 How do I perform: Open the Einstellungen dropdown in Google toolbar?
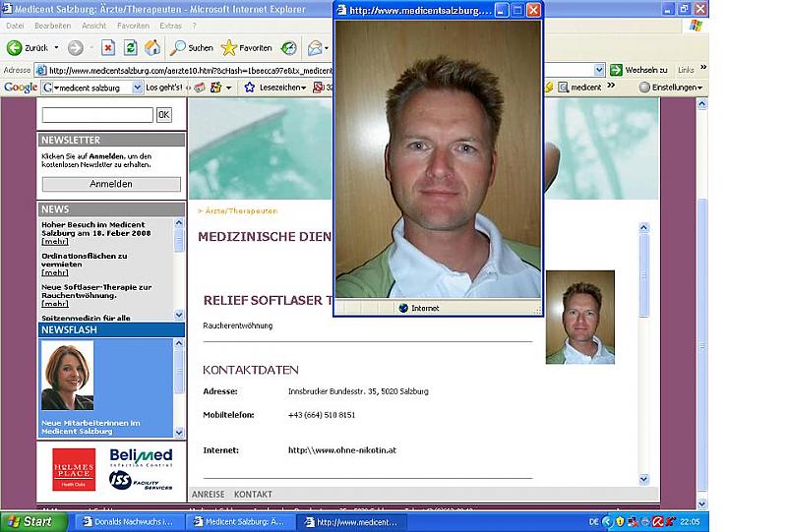pos(672,87)
